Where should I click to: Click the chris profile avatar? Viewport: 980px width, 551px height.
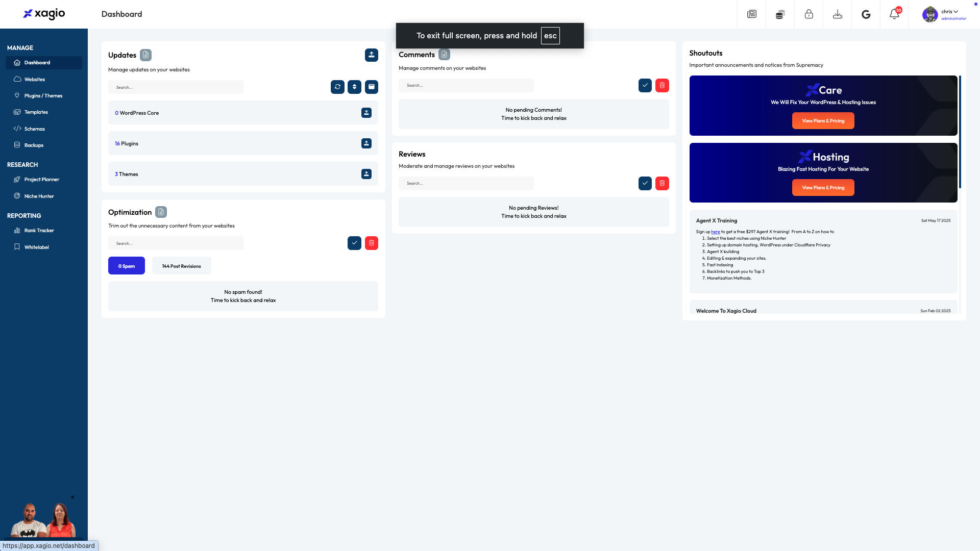(930, 14)
